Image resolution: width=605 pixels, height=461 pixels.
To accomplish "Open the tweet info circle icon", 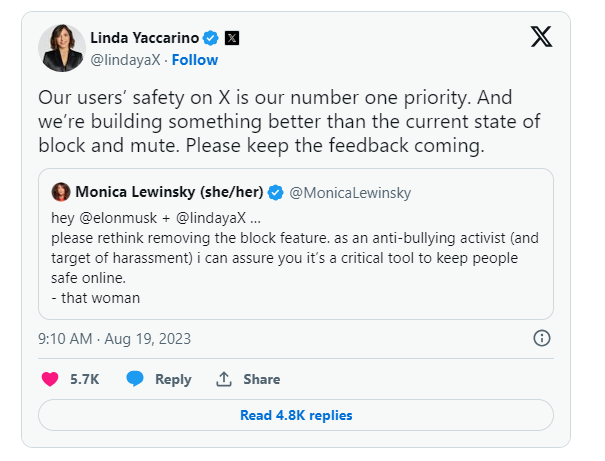I will 542,337.
